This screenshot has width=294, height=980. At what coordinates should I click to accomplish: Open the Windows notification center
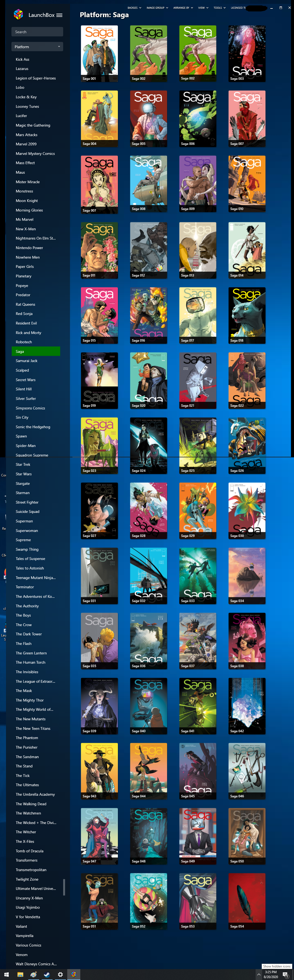[x=285, y=974]
